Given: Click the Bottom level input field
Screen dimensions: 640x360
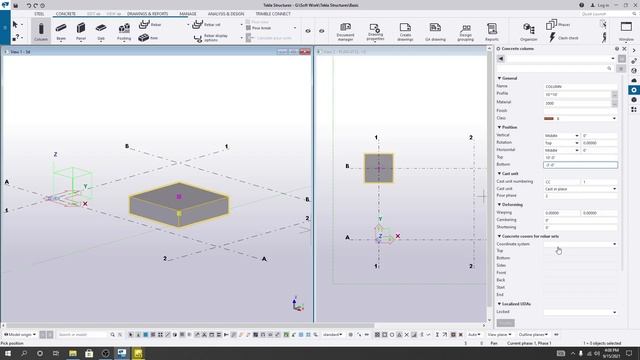Looking at the screenshot, I should [x=580, y=165].
